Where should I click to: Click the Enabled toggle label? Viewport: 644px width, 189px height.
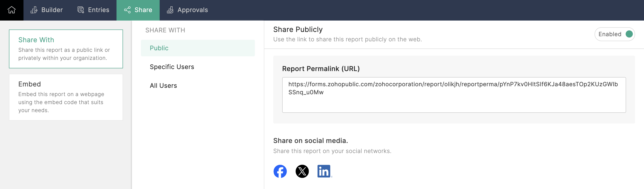click(610, 34)
